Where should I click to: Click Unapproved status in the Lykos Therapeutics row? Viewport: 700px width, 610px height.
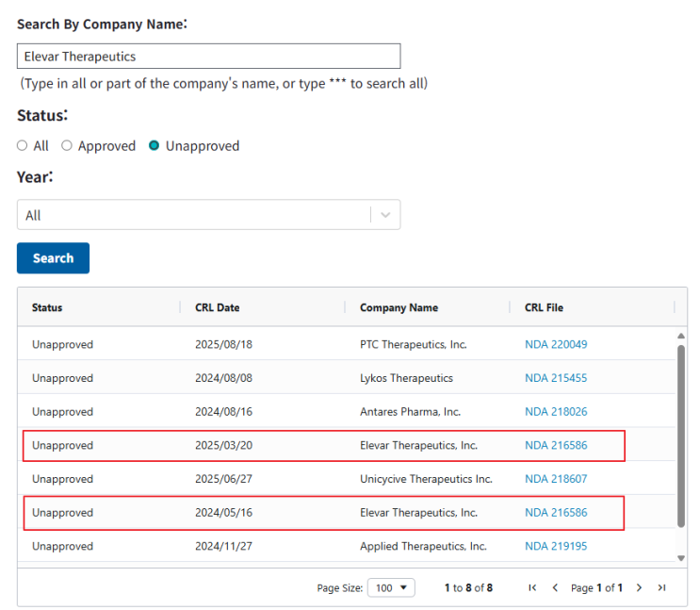(x=62, y=378)
